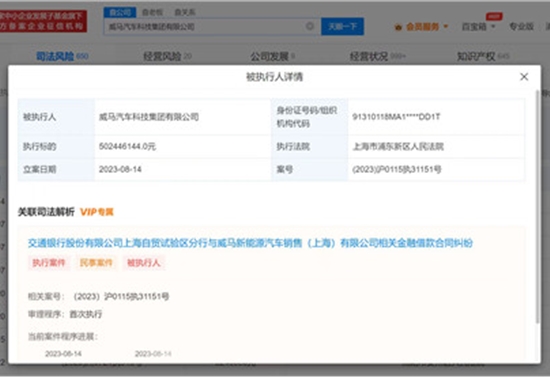Click the VIP专属 badge
Screen dimensions: 550x378
pos(97,212)
